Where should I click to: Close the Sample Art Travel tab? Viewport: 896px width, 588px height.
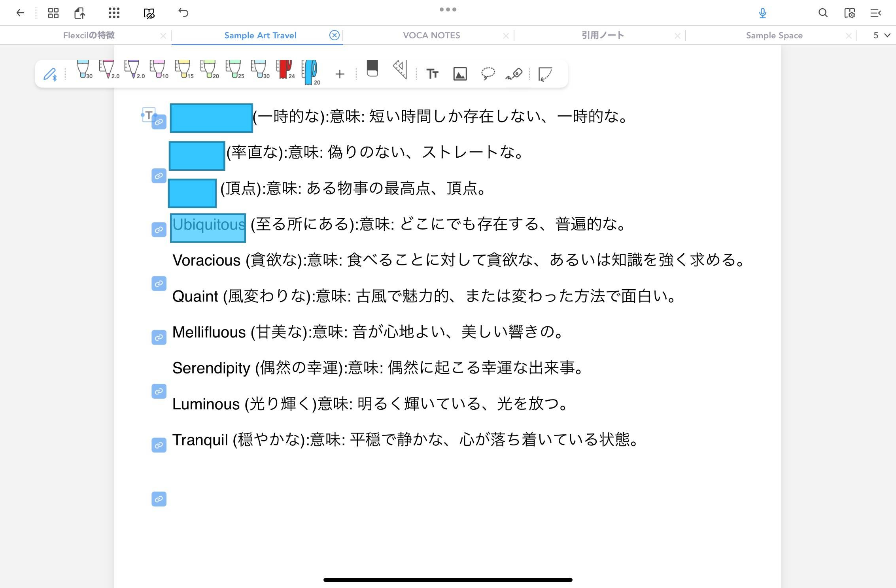point(335,35)
